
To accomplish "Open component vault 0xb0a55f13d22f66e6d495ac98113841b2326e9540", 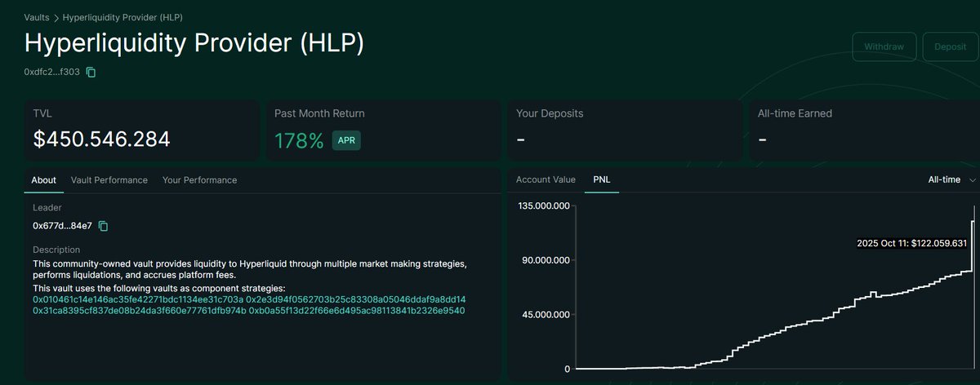I will (357, 311).
